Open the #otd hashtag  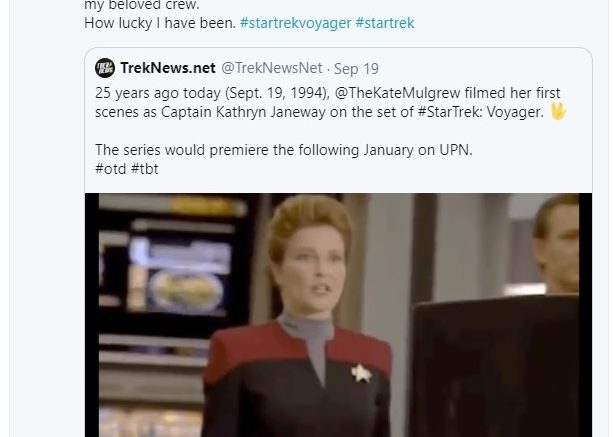click(111, 169)
